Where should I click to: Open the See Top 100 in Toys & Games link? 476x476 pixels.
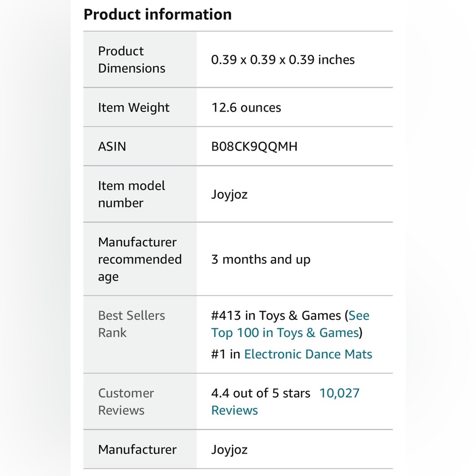click(x=290, y=324)
